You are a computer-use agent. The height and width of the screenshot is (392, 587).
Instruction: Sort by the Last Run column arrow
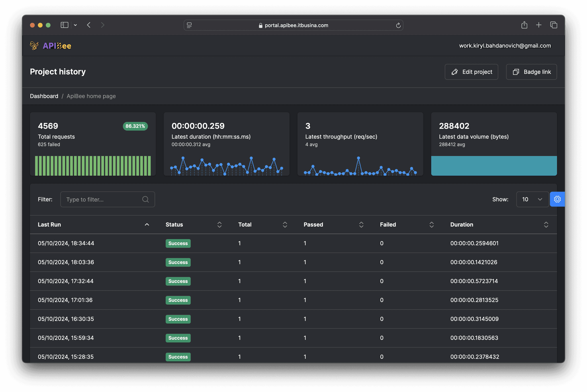[147, 224]
